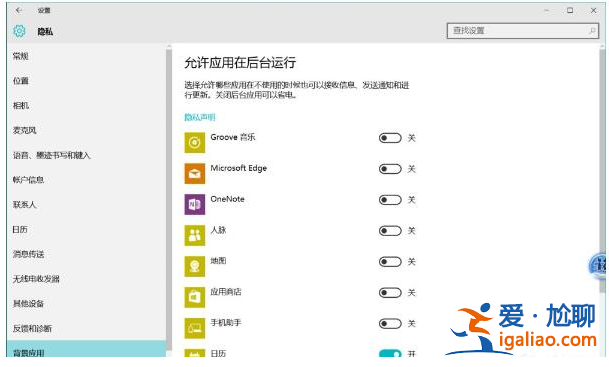
Task: Toggle background running for 地图
Action: [390, 262]
